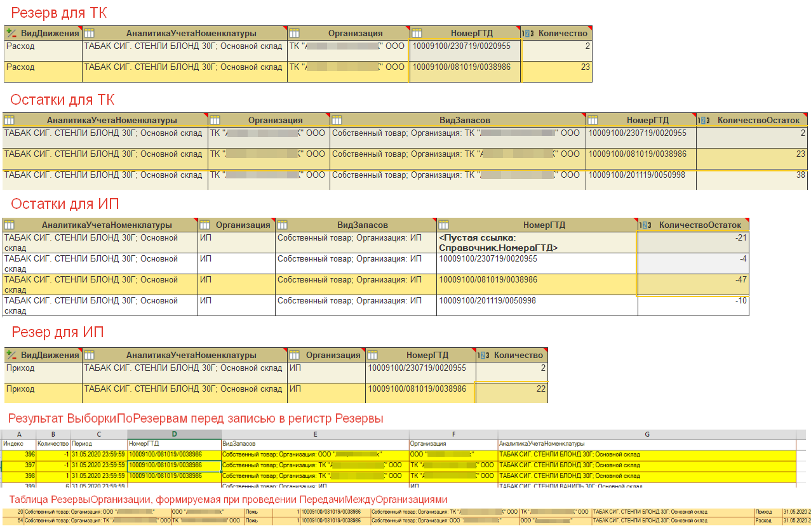Viewport: 811px width, 532px height.
Task: Click КоличествоОстаток number icon in Остатки для ТК
Action: click(x=703, y=120)
